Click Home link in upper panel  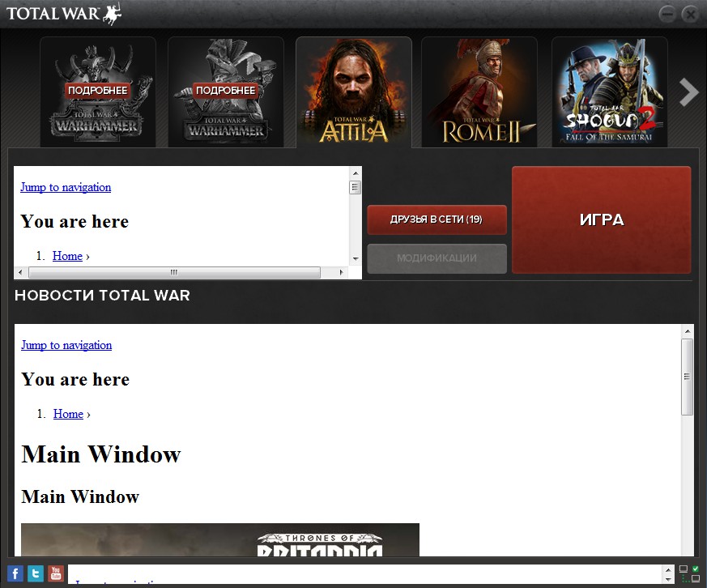[68, 256]
